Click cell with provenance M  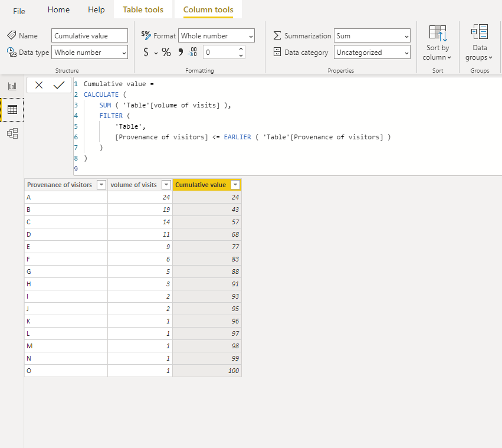(x=66, y=346)
